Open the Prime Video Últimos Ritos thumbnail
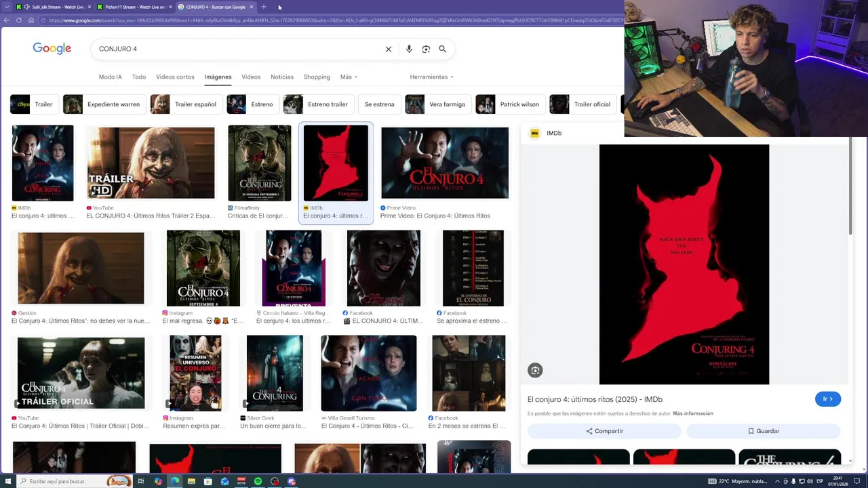 445,163
